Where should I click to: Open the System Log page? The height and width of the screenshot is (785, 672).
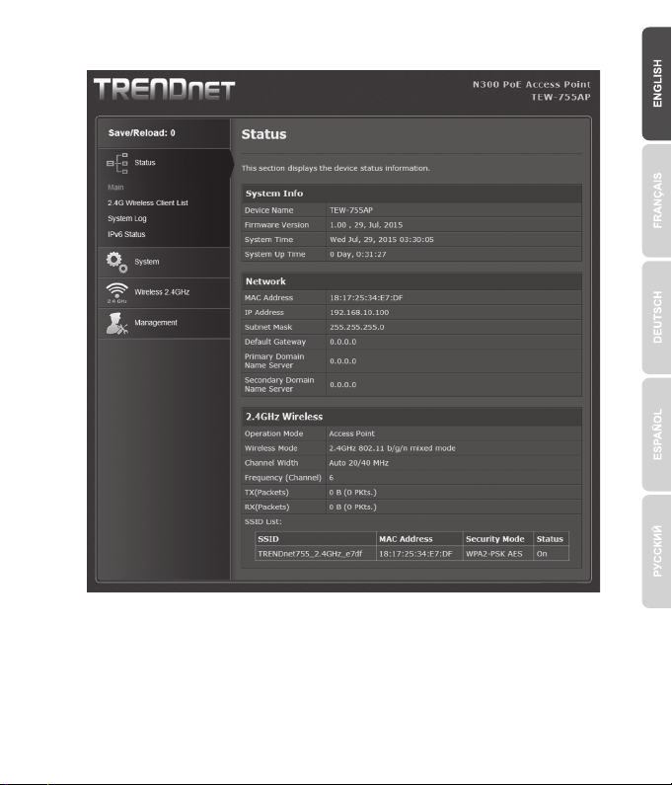tap(126, 218)
